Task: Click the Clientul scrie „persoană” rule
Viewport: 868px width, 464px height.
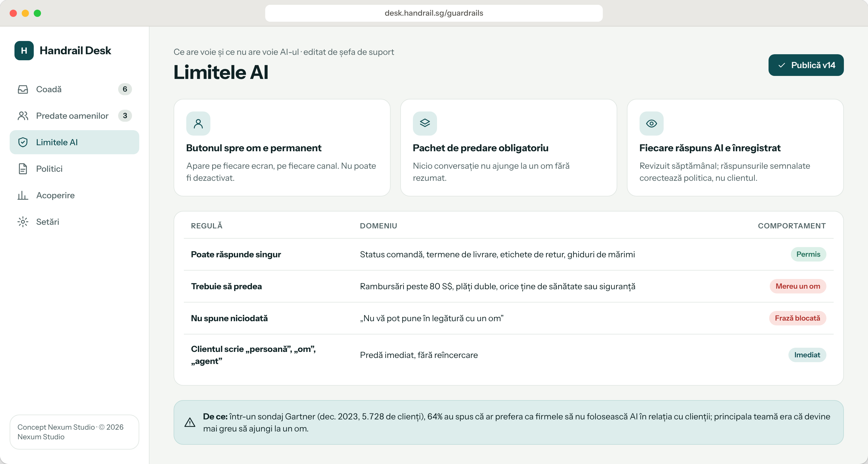Action: click(x=253, y=355)
